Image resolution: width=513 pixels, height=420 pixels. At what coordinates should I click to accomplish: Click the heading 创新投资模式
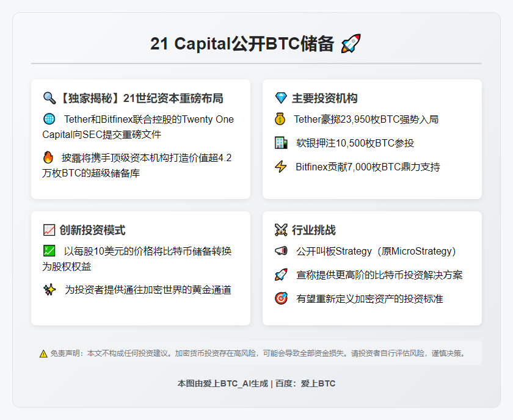(92, 230)
